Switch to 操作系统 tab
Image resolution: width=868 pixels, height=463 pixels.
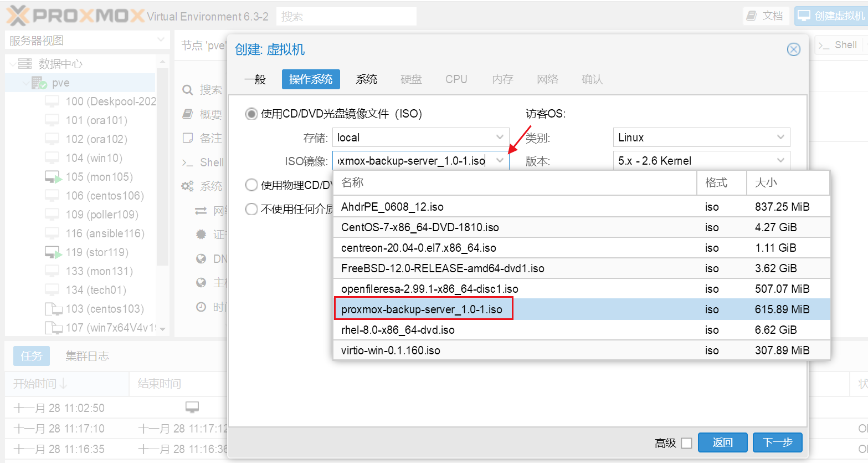pos(311,79)
